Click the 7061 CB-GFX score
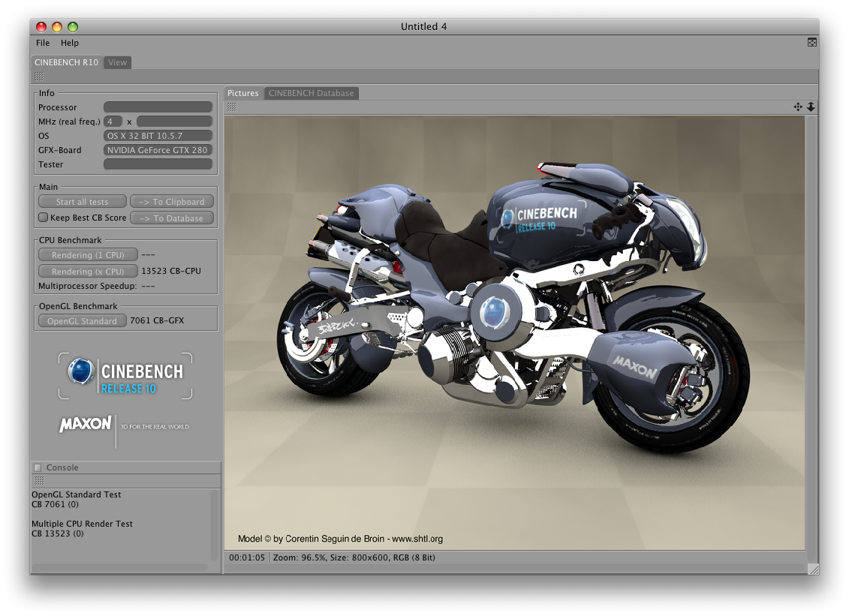 coord(157,321)
